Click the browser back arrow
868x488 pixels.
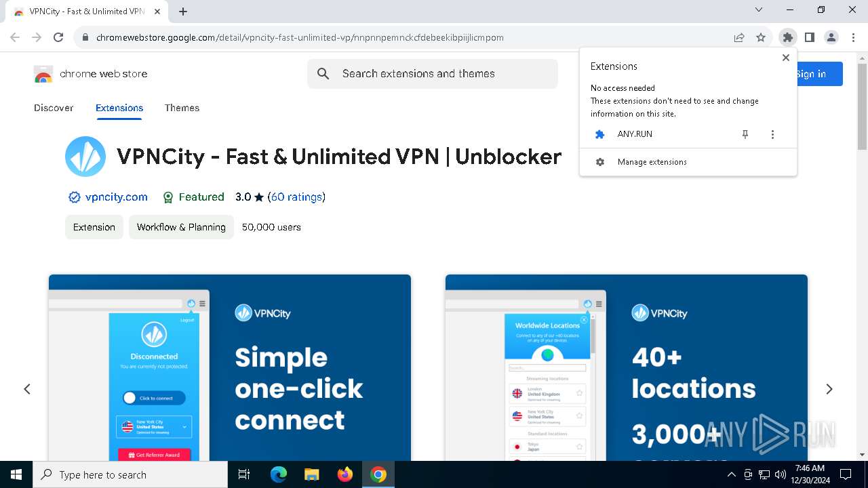(15, 37)
